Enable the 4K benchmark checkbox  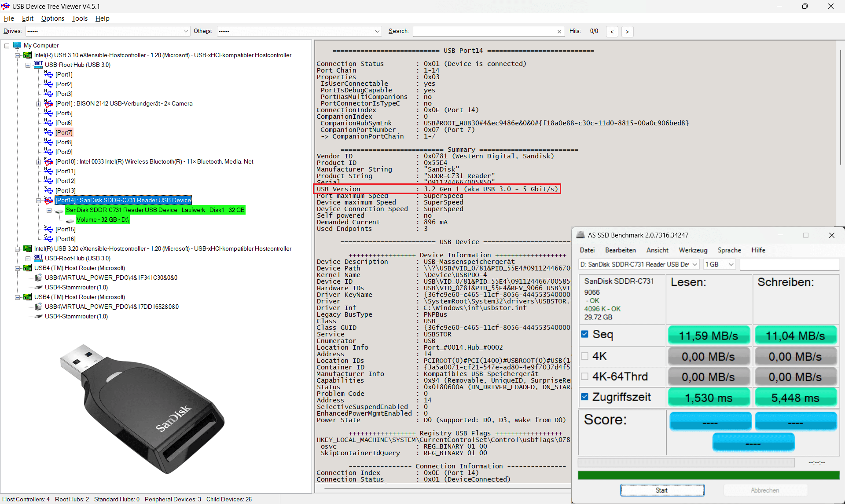tap(584, 356)
